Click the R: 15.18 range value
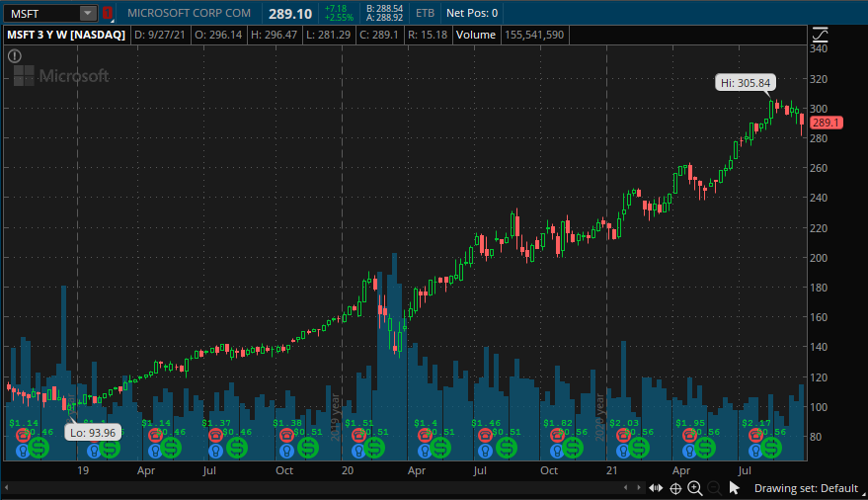Screen dimensions: 868x500 (428, 35)
